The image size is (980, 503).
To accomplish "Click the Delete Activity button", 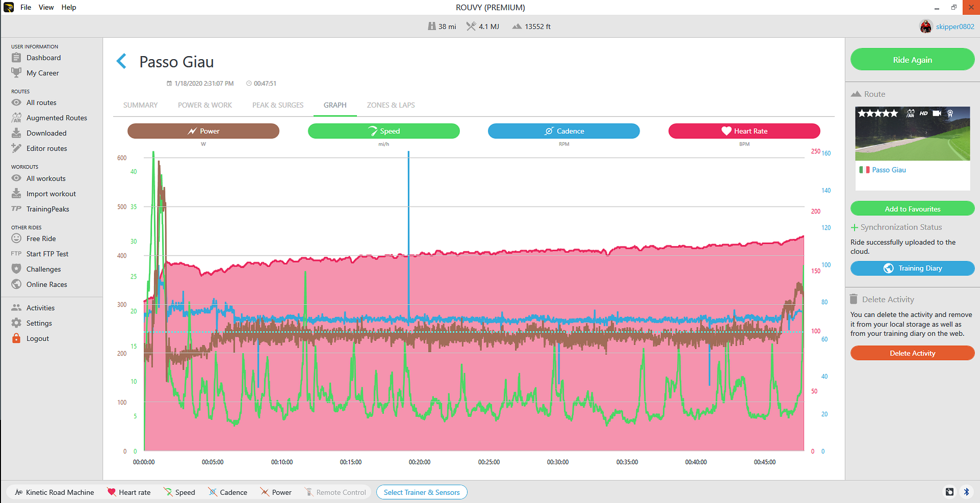I will tap(912, 353).
